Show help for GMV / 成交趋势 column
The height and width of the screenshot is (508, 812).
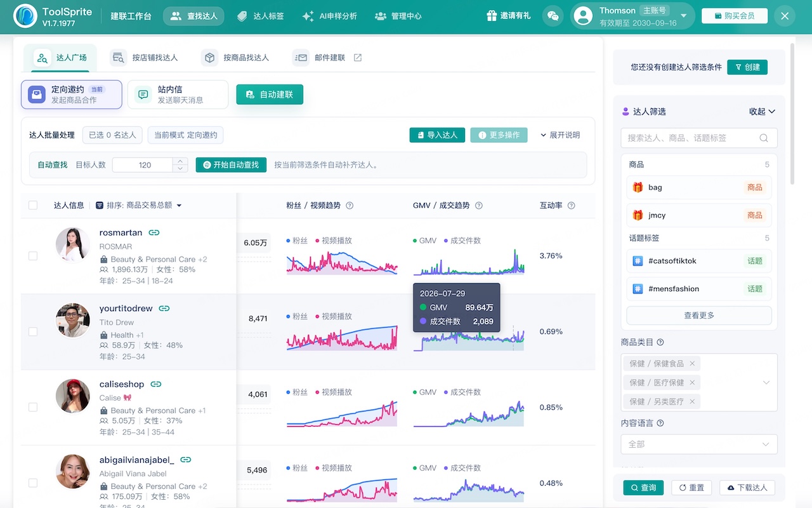[x=479, y=206]
